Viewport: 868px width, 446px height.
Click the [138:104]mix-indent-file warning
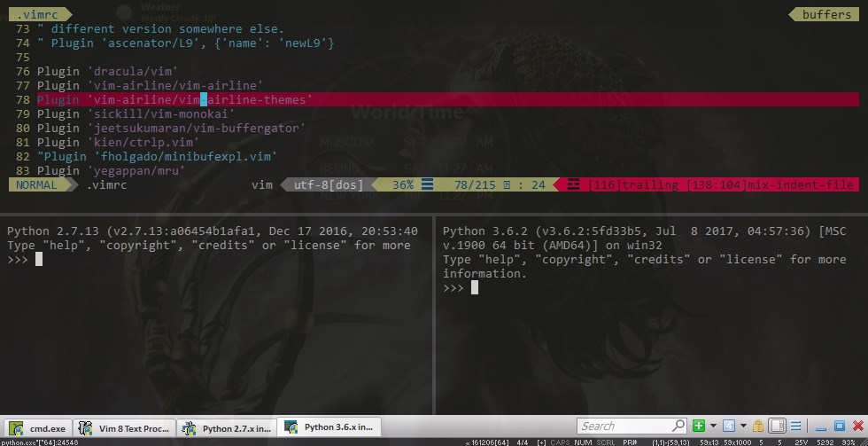coord(770,185)
